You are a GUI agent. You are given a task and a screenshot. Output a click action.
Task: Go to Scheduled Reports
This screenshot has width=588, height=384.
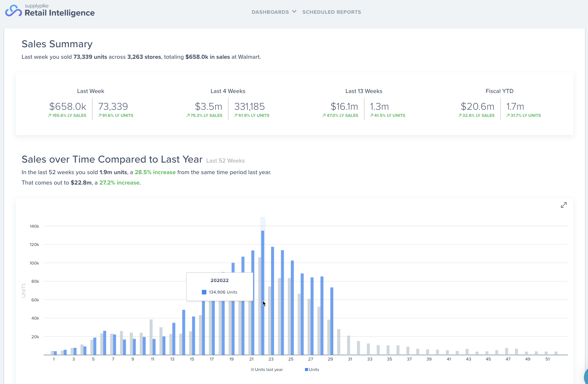click(332, 12)
